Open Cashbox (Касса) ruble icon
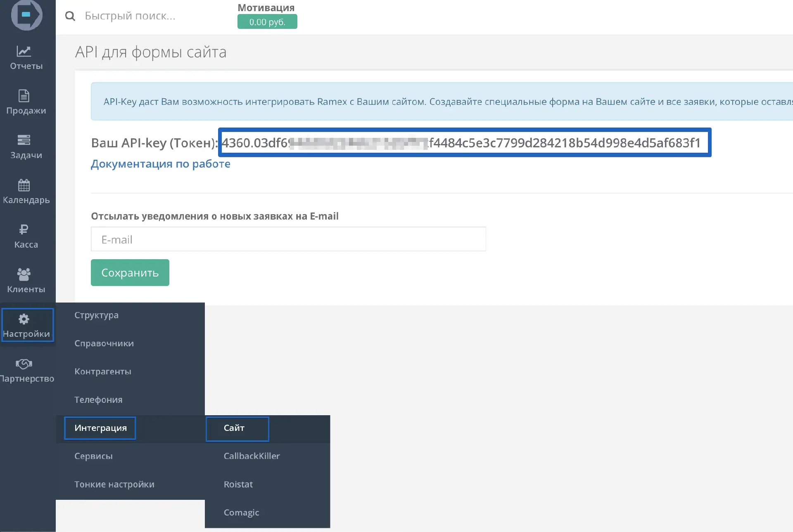 [24, 230]
